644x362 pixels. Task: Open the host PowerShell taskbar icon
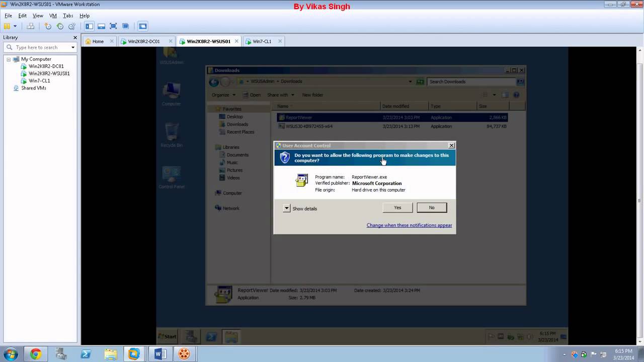pos(86,354)
